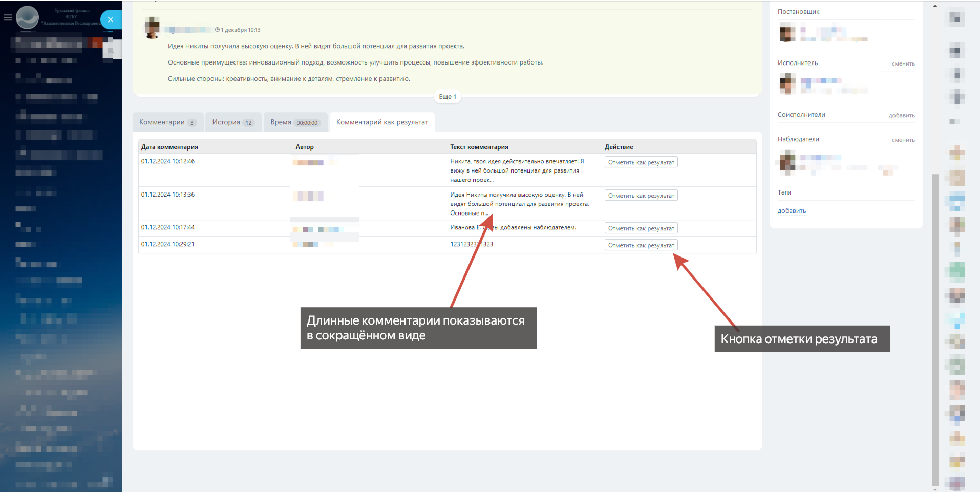This screenshot has height=492, width=980.
Task: Open the hamburger menu in sidebar
Action: tap(8, 17)
